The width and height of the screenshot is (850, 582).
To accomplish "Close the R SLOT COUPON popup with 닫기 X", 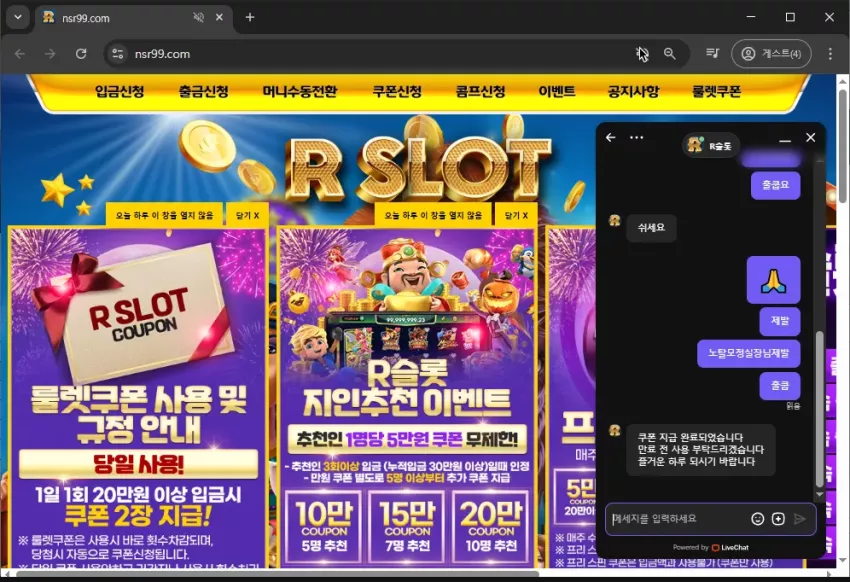I will click(247, 215).
